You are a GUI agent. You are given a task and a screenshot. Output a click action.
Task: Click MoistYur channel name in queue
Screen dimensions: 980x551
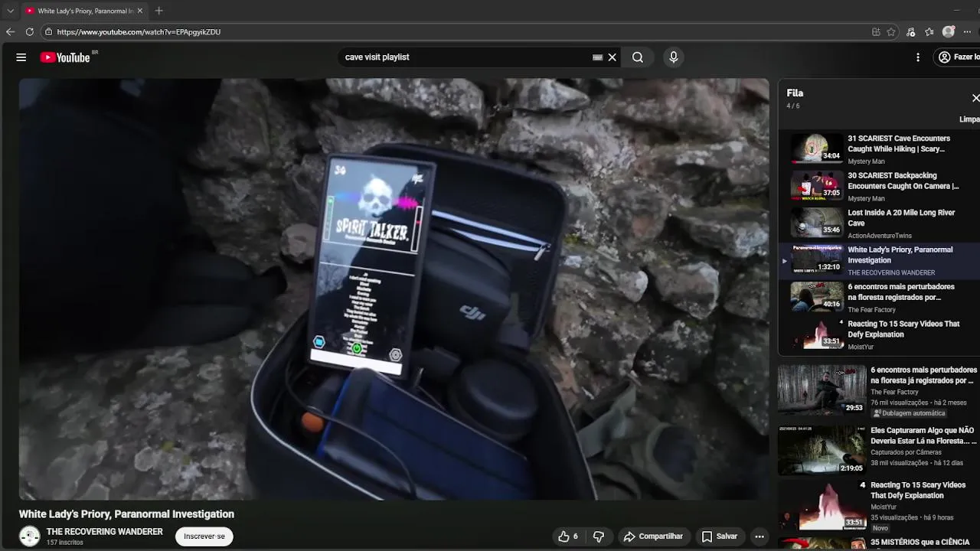861,347
